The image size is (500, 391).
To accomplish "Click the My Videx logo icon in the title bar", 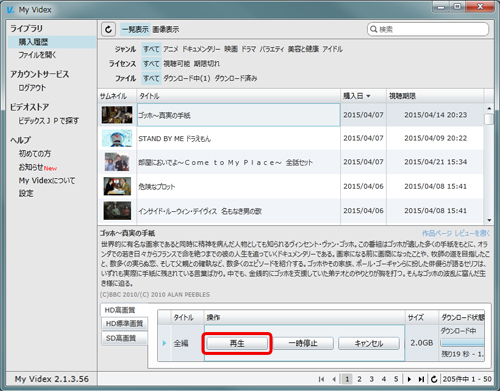I will click(x=11, y=10).
